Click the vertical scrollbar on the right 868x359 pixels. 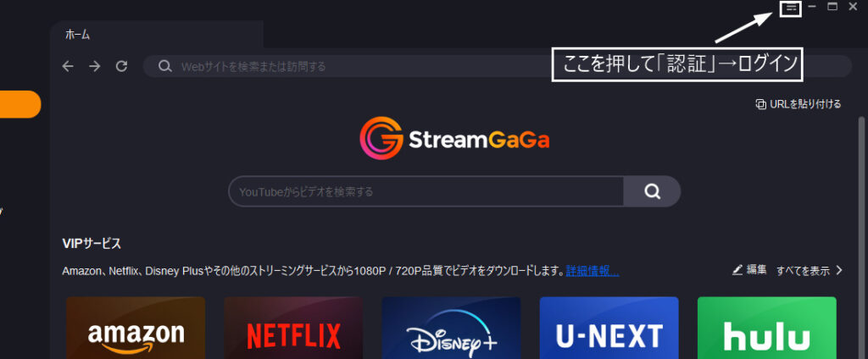861,238
